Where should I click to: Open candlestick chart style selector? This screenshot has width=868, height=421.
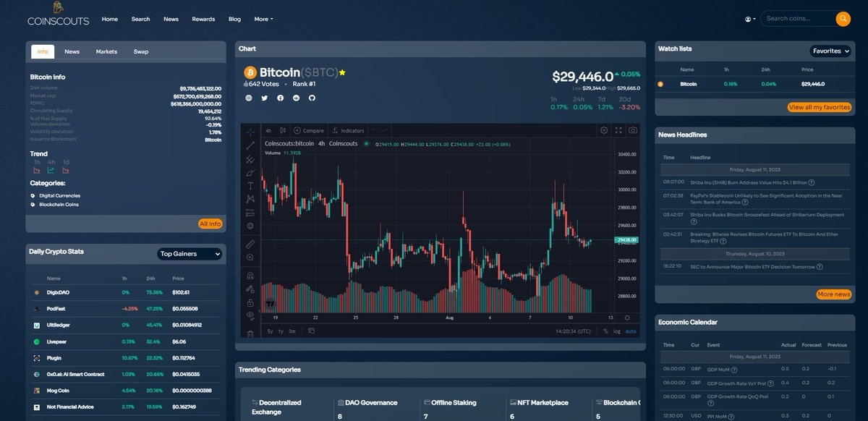click(x=283, y=131)
